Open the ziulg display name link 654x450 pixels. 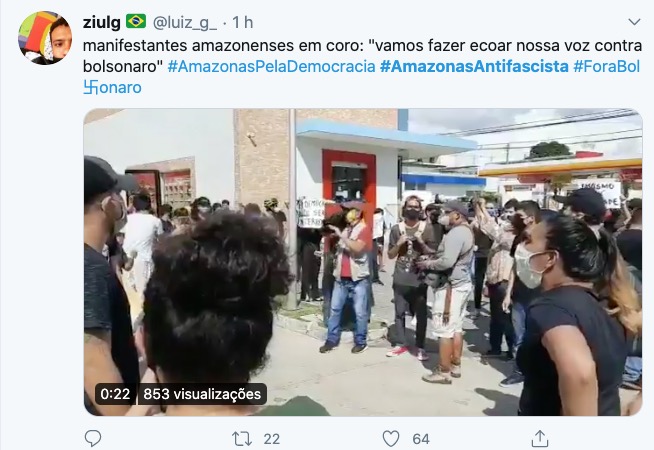click(x=102, y=23)
